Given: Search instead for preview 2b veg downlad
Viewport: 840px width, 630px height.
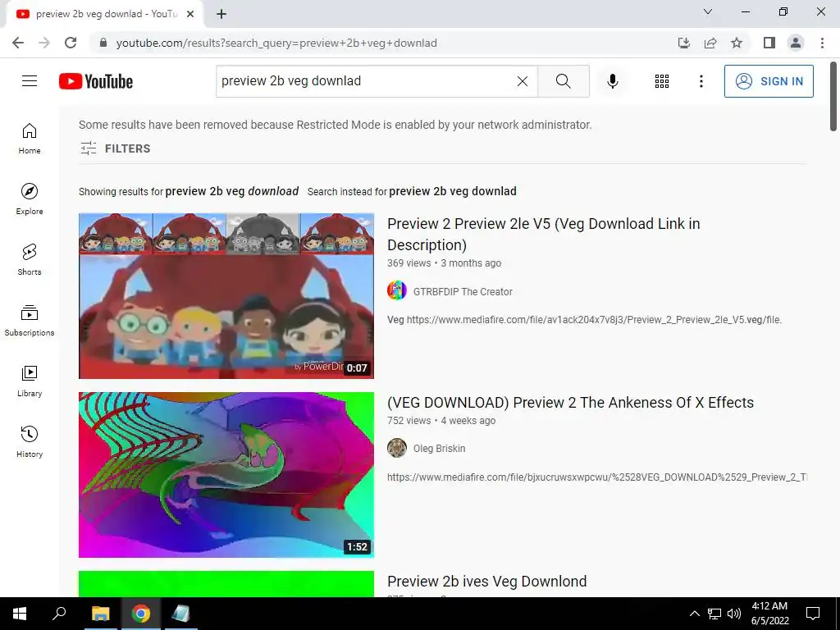Looking at the screenshot, I should tap(453, 191).
